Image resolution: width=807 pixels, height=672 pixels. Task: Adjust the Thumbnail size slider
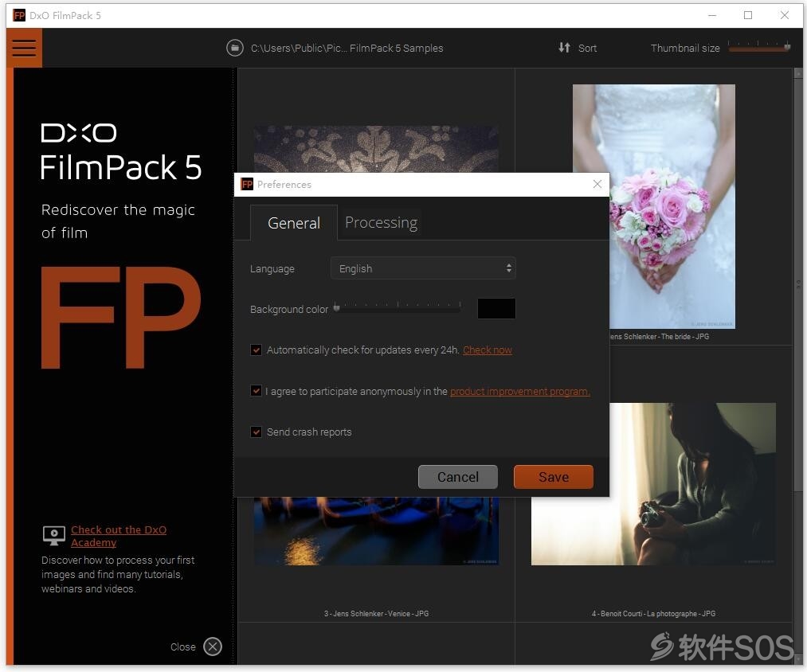point(758,47)
